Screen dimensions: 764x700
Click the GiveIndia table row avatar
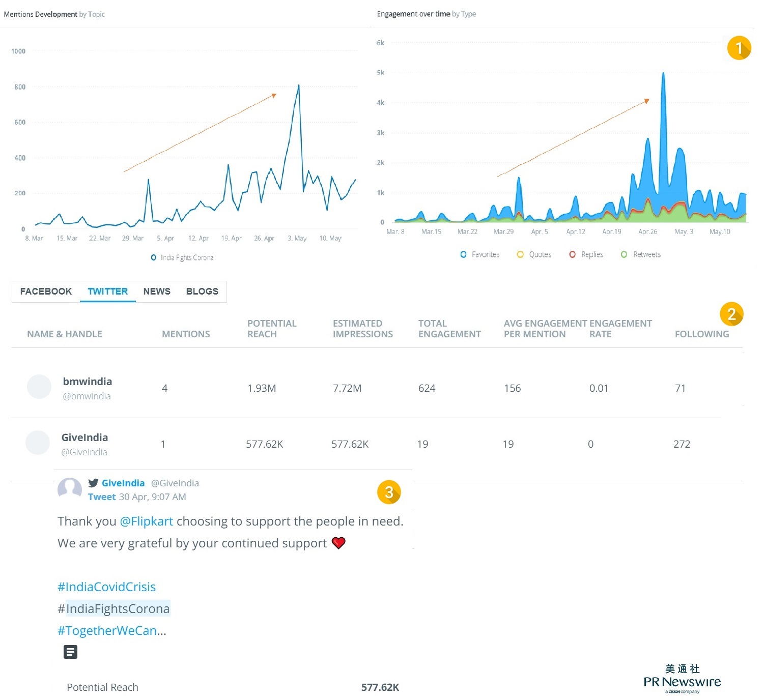pos(38,443)
